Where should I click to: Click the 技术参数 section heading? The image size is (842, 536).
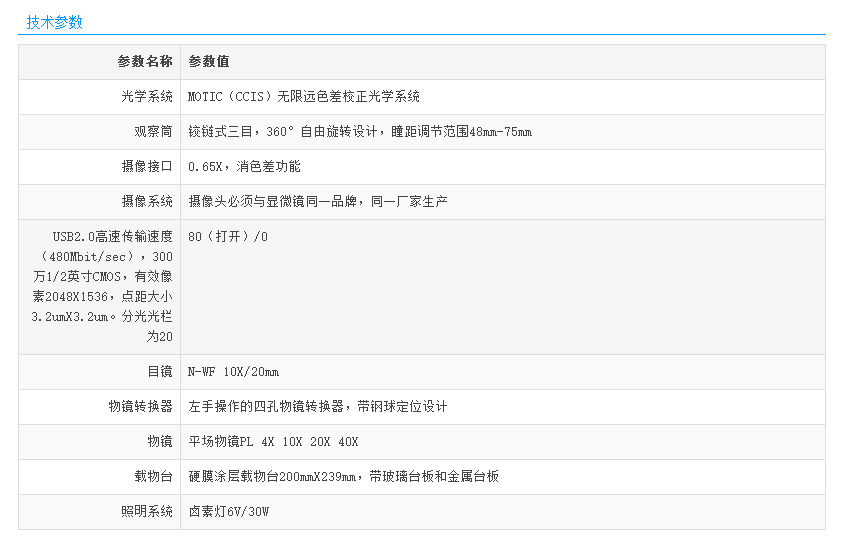coord(55,22)
